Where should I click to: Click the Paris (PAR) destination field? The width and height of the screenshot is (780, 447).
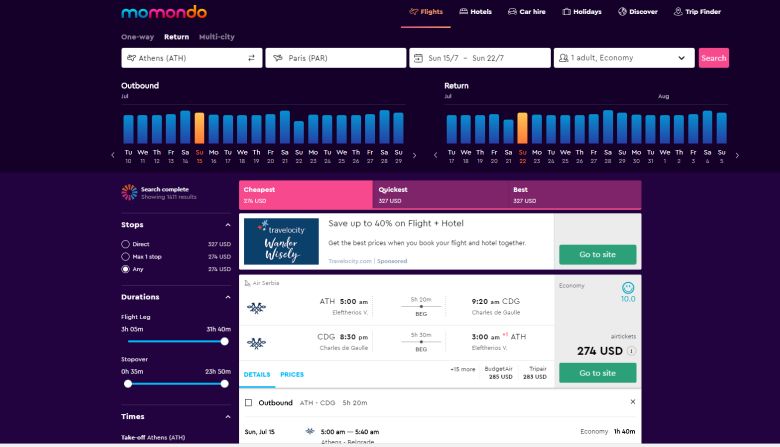coord(336,58)
